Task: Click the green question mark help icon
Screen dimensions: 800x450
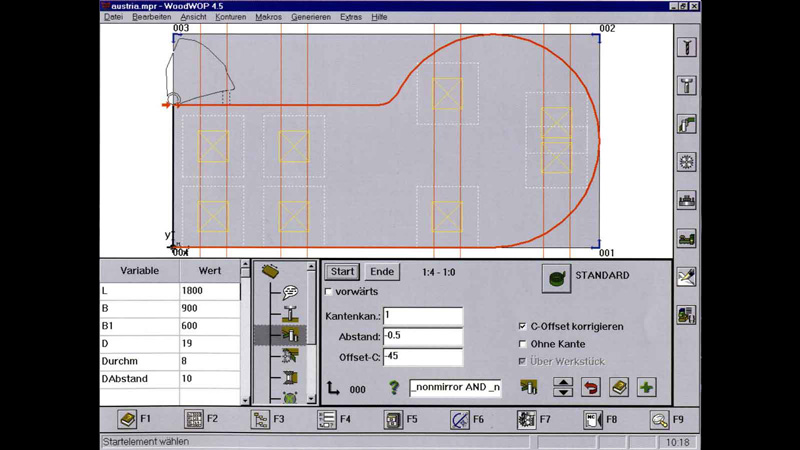Action: click(394, 388)
